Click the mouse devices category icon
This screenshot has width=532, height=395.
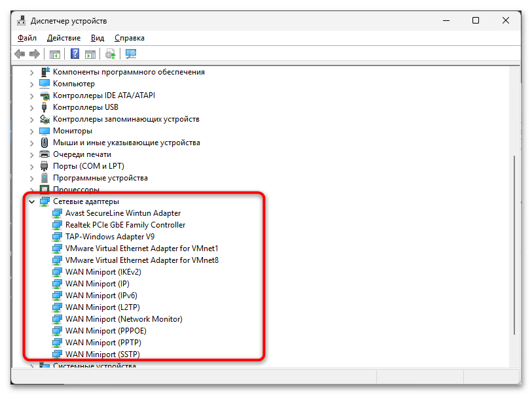[x=44, y=143]
